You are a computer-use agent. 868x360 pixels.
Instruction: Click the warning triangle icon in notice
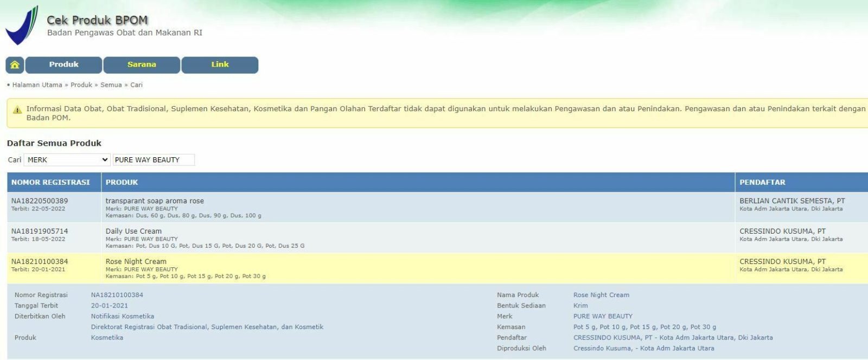(x=17, y=110)
